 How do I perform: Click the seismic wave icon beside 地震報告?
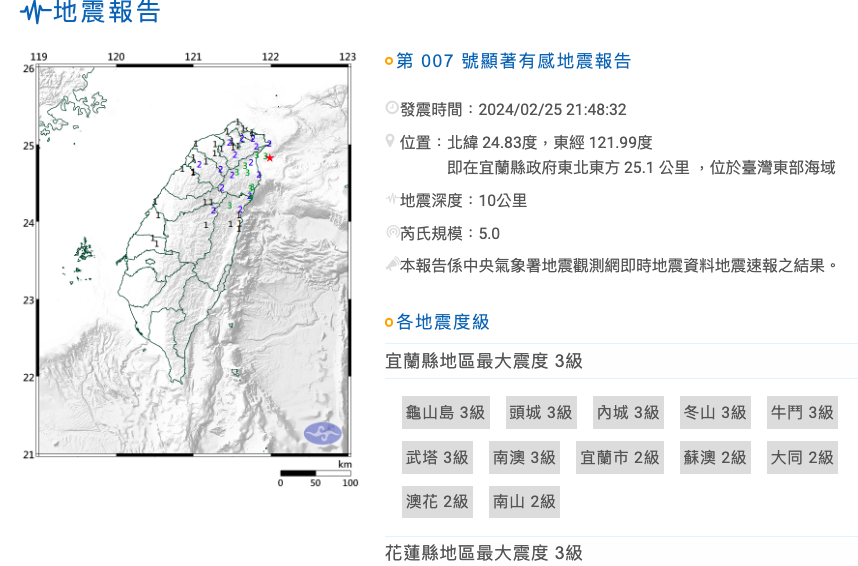pyautogui.click(x=36, y=10)
